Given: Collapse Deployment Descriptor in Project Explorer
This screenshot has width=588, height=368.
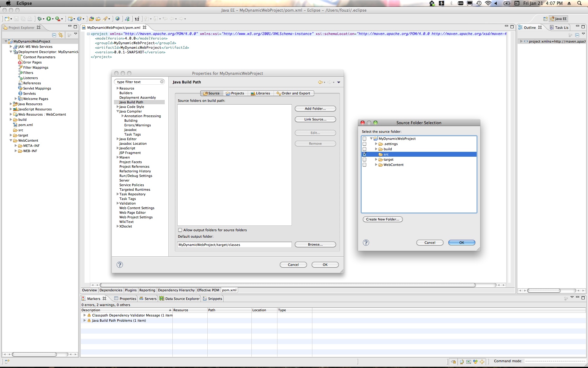Looking at the screenshot, I should click(11, 52).
